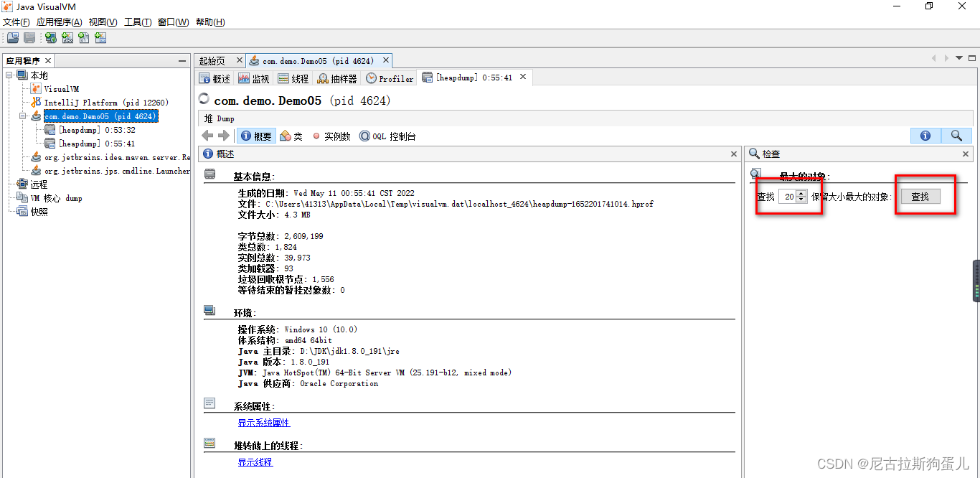Open the 显示系统属性 link

click(x=264, y=423)
